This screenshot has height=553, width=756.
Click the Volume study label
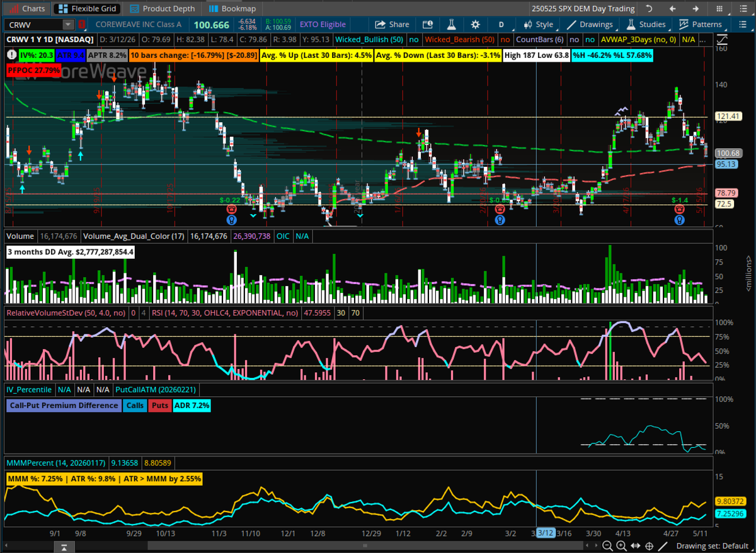pyautogui.click(x=20, y=236)
